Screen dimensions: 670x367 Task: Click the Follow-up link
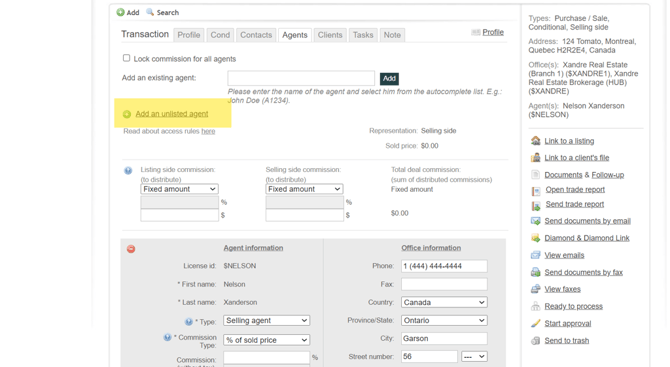click(608, 175)
